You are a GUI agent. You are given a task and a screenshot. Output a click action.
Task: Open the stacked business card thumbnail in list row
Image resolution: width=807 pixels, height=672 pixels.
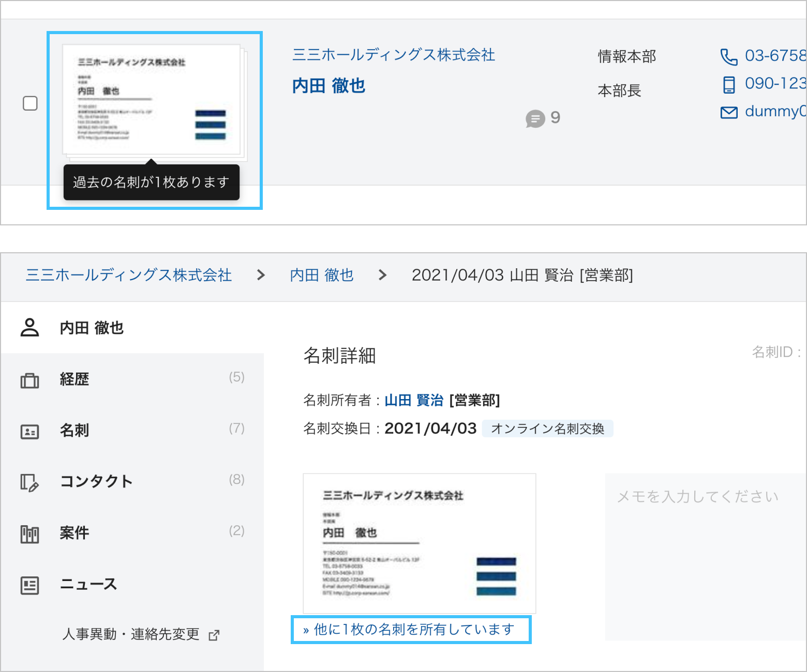pos(154,102)
